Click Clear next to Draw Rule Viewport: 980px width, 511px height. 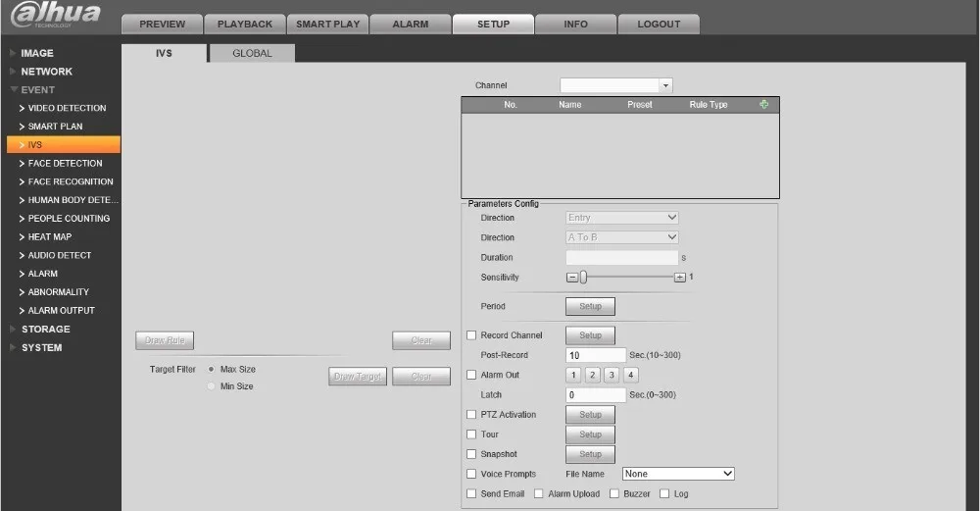coord(421,340)
